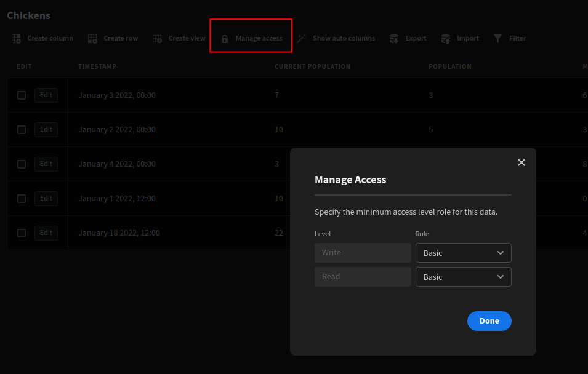Click the Filter funnel icon

(497, 39)
